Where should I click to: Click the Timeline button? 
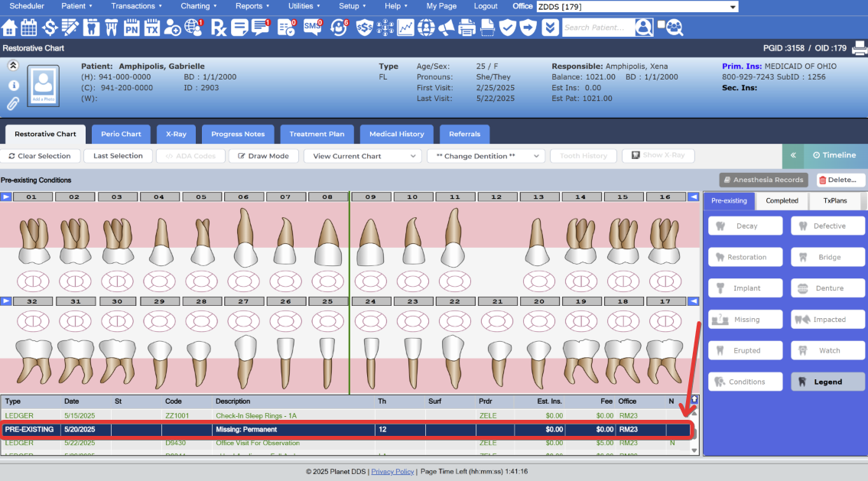pos(835,155)
